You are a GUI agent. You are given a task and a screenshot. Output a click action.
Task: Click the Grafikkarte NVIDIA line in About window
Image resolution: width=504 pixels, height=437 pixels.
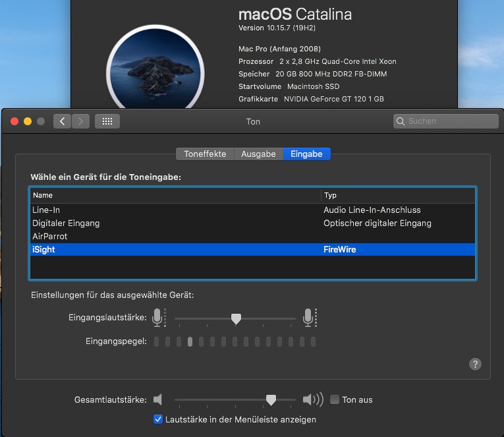click(311, 99)
